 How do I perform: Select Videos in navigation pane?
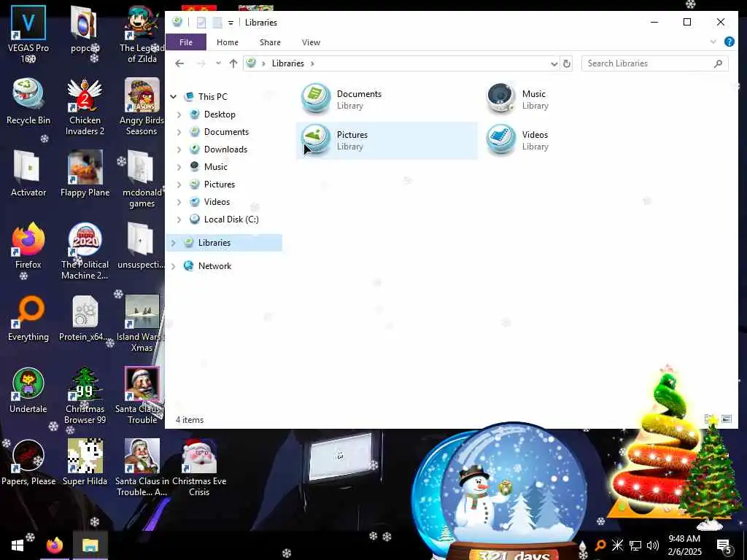(217, 202)
